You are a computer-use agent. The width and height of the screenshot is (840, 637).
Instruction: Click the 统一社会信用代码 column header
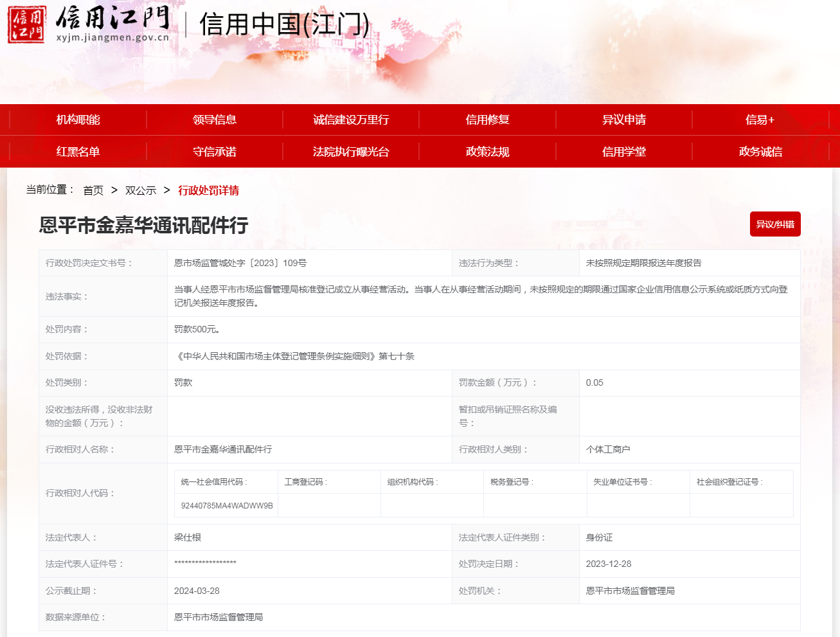(214, 482)
